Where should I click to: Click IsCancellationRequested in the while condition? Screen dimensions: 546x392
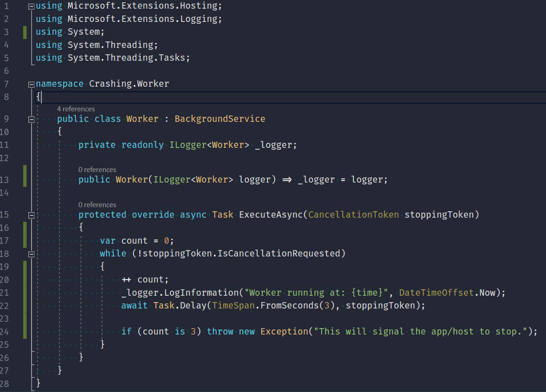point(279,253)
